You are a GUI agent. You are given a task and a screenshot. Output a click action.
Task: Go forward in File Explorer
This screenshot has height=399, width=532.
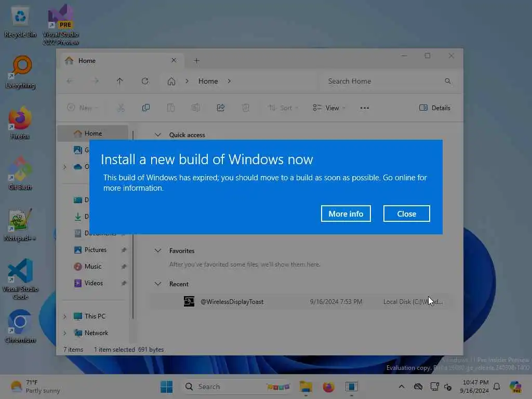(x=96, y=81)
